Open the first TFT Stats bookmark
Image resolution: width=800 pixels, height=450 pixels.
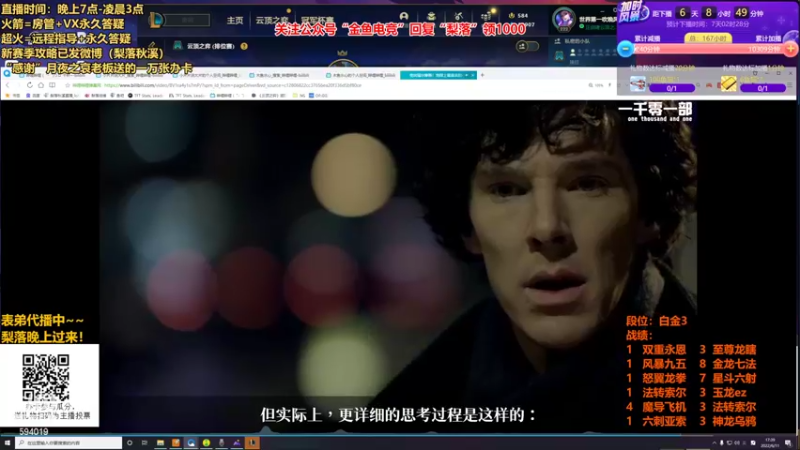(147, 95)
